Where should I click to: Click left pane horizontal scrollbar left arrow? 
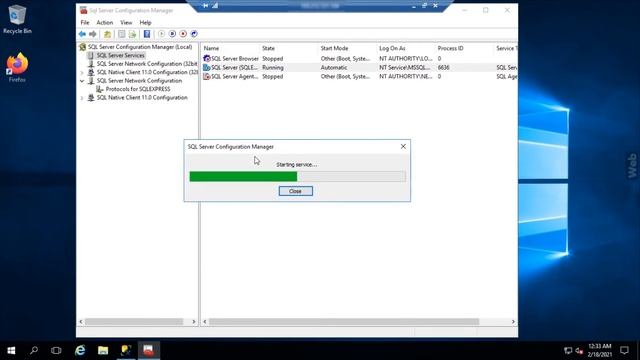pos(81,322)
